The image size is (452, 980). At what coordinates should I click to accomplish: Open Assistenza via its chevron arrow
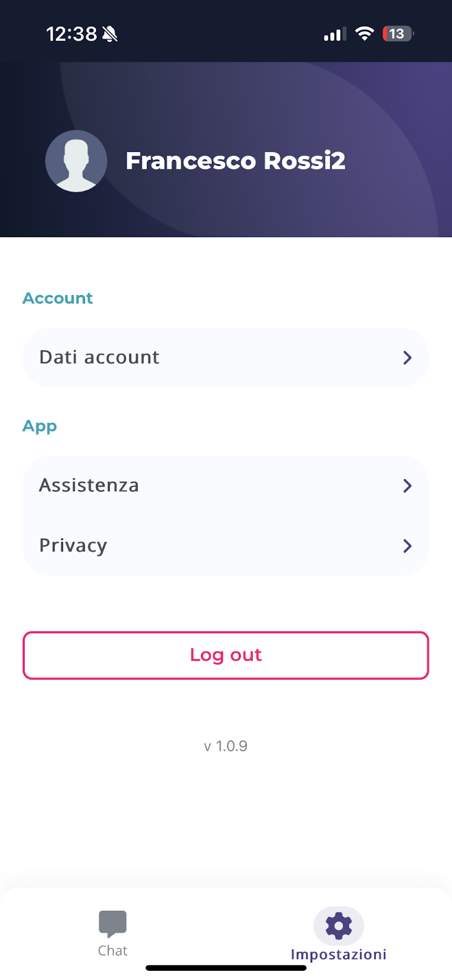click(x=407, y=486)
